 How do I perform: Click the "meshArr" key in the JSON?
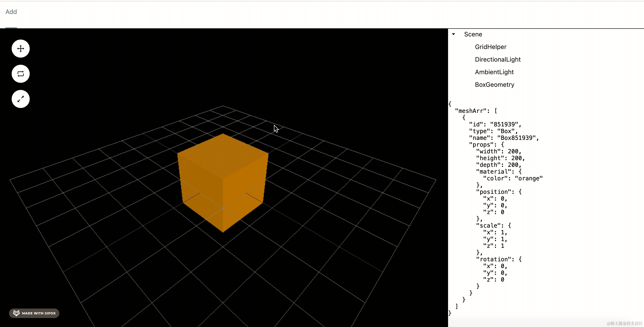click(x=471, y=111)
